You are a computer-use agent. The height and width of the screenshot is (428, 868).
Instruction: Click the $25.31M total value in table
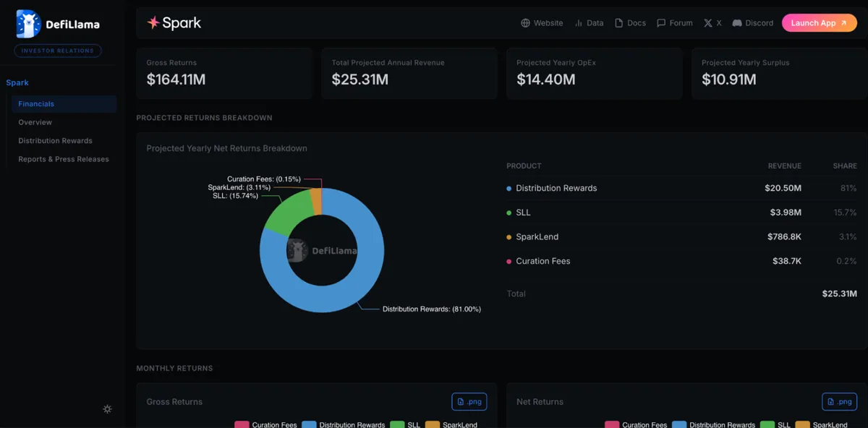click(839, 294)
